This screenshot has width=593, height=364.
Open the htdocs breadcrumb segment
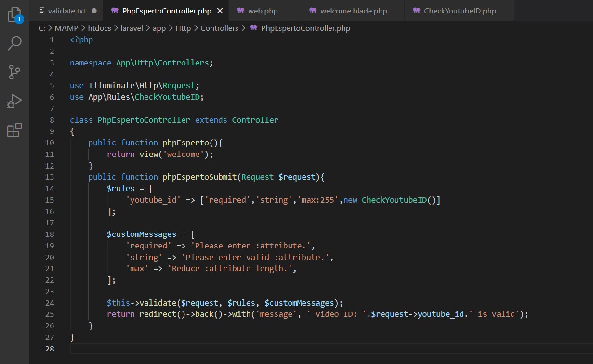[x=100, y=28]
